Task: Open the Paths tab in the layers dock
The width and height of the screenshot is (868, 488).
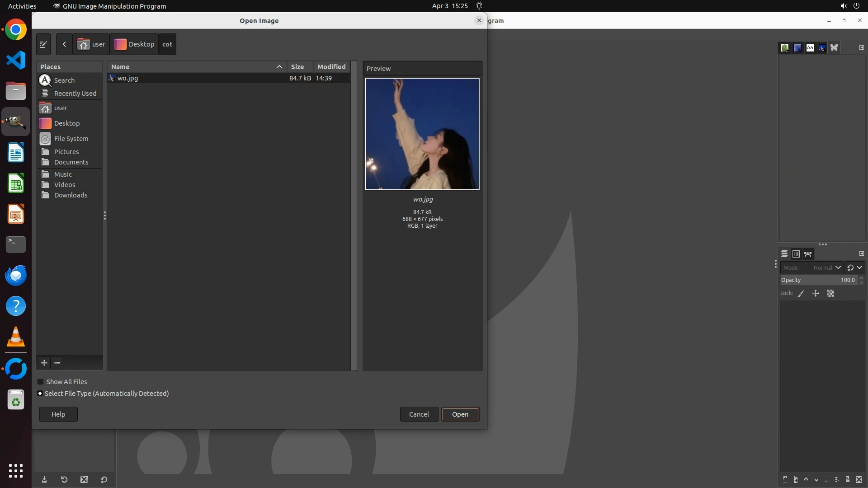Action: (x=808, y=254)
